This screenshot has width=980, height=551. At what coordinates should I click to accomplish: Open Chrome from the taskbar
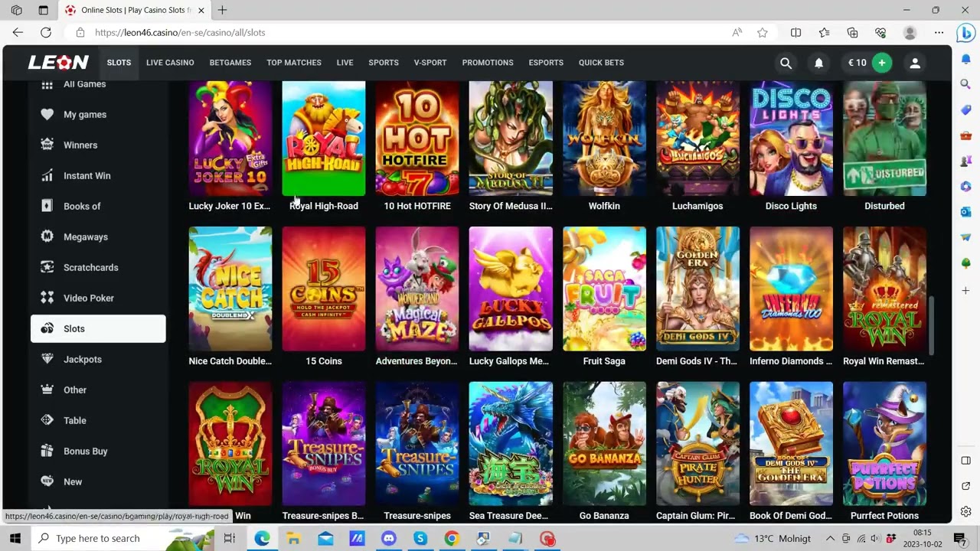point(452,539)
